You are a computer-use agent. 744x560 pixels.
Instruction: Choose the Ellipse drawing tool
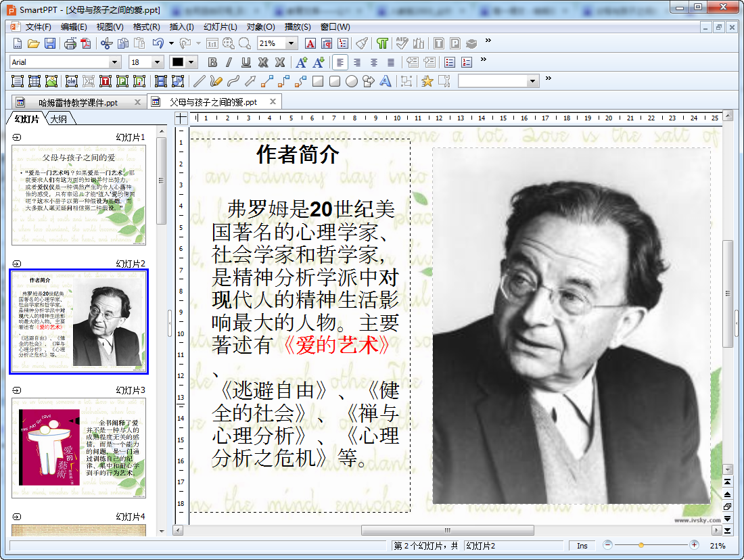tap(352, 81)
